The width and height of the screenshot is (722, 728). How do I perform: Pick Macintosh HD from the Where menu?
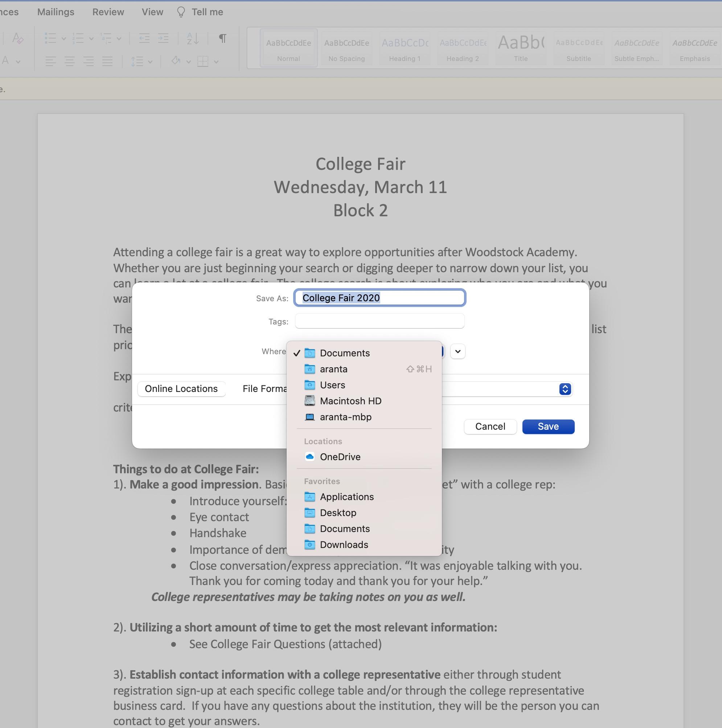[350, 401]
